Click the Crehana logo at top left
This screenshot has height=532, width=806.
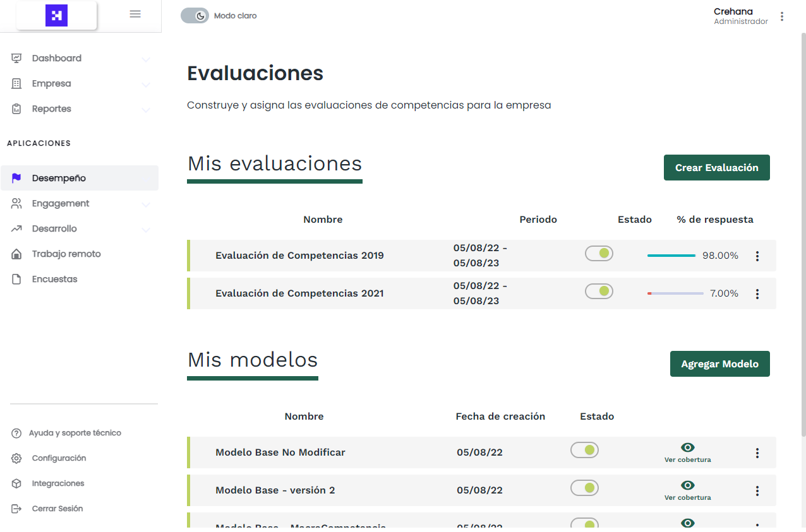click(56, 14)
